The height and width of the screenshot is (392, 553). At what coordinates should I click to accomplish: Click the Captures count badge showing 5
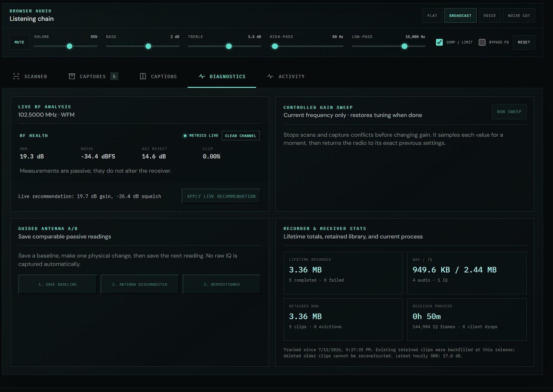pyautogui.click(x=114, y=76)
